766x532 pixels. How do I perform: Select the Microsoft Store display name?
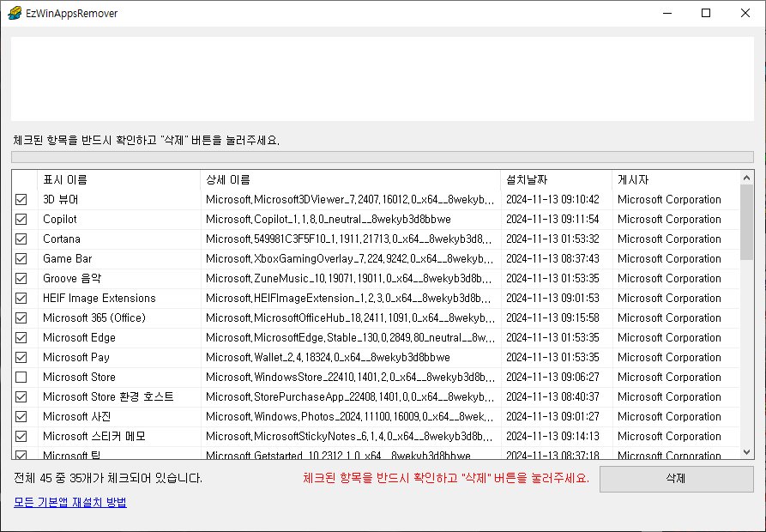point(79,378)
